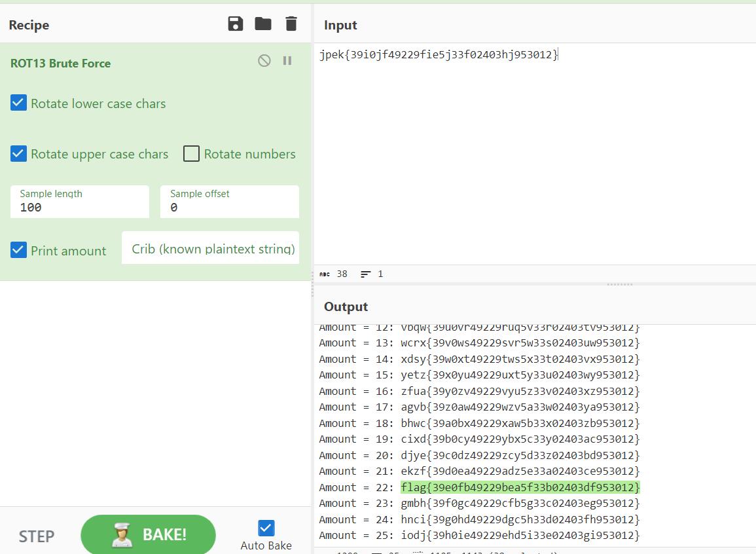Screen dimensions: 756x554
Task: Click into the Sample offset field
Action: [229, 207]
